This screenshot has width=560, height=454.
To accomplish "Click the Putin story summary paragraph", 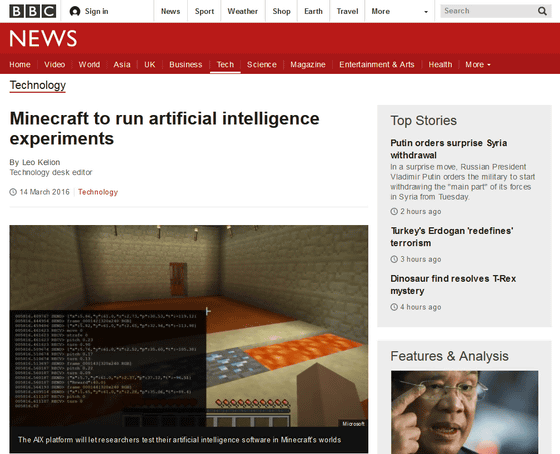I will pos(462,182).
